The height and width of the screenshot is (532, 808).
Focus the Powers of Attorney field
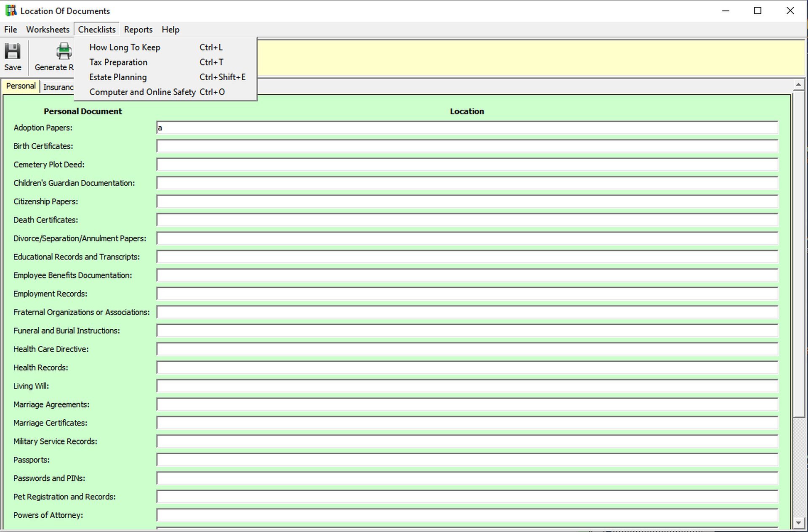coord(467,515)
